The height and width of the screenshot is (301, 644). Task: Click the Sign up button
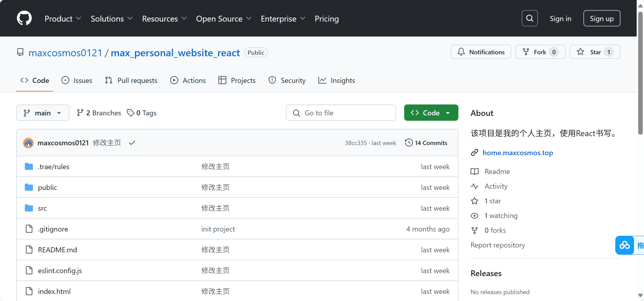[x=602, y=18]
